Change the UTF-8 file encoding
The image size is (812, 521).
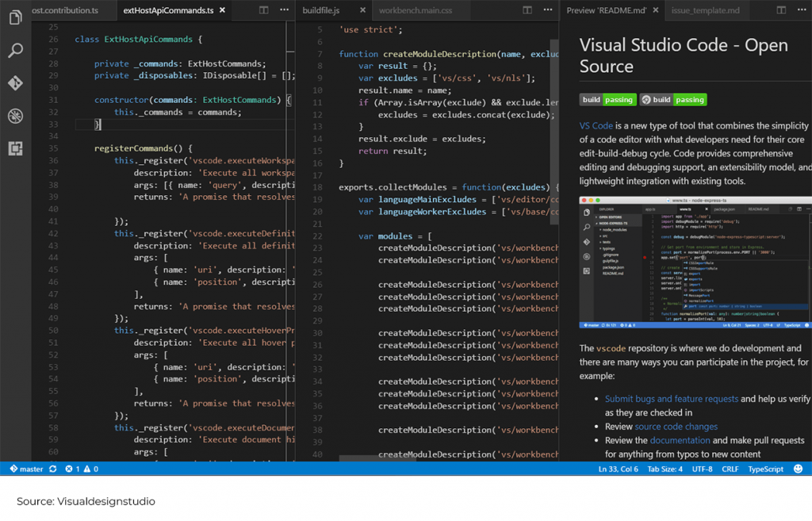[x=702, y=469]
